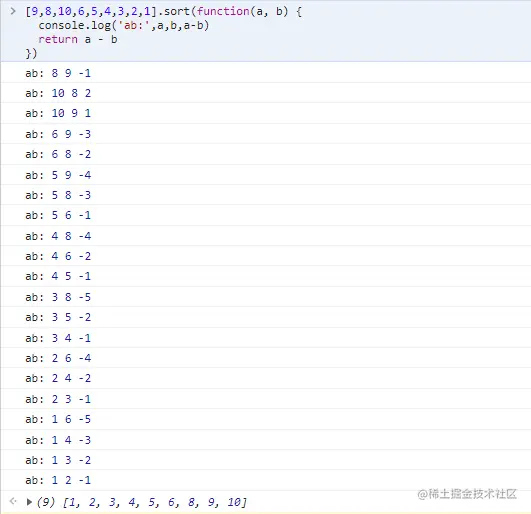The width and height of the screenshot is (531, 514).
Task: Click the console input prompt chevron
Action: coord(13,11)
